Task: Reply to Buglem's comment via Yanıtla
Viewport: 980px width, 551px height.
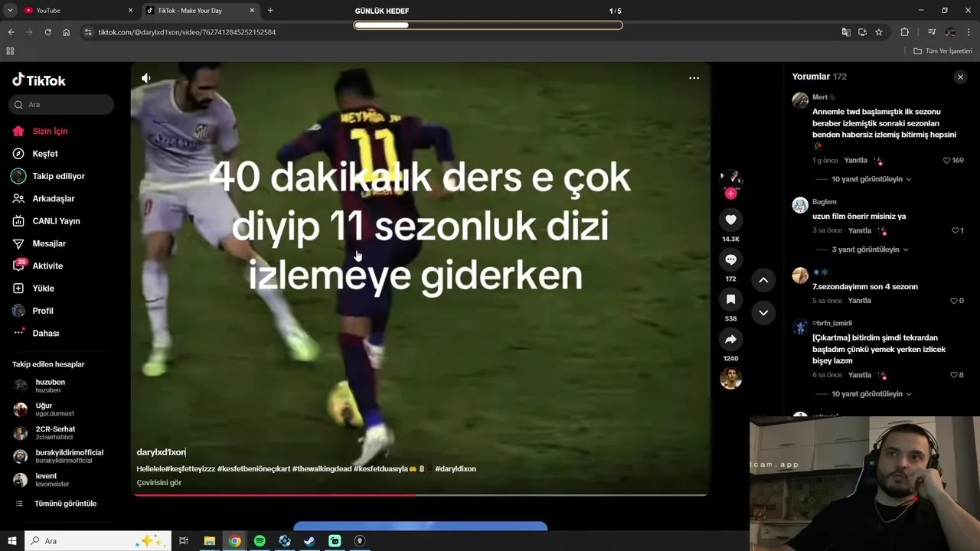Action: coord(860,230)
